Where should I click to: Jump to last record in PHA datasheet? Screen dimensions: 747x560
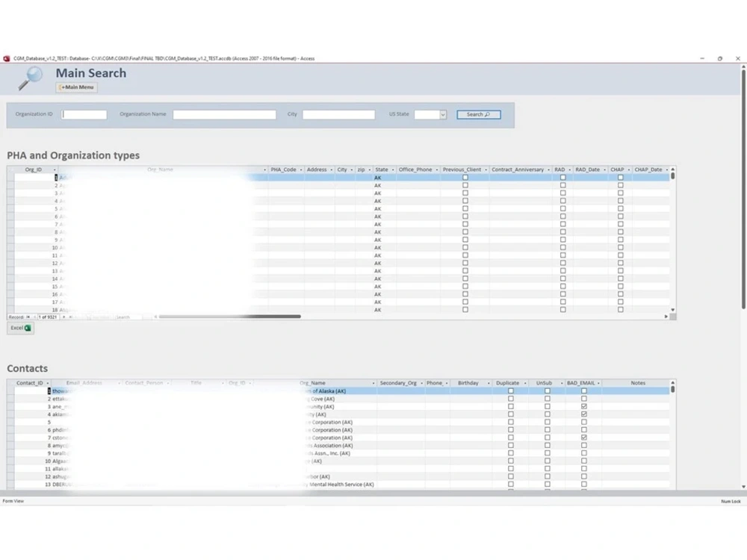[x=70, y=317]
